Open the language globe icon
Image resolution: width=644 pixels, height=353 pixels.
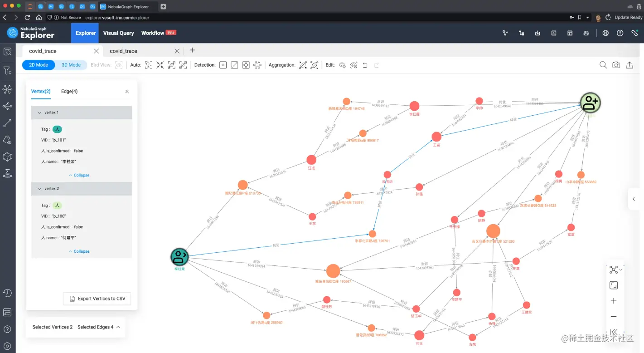pos(605,33)
